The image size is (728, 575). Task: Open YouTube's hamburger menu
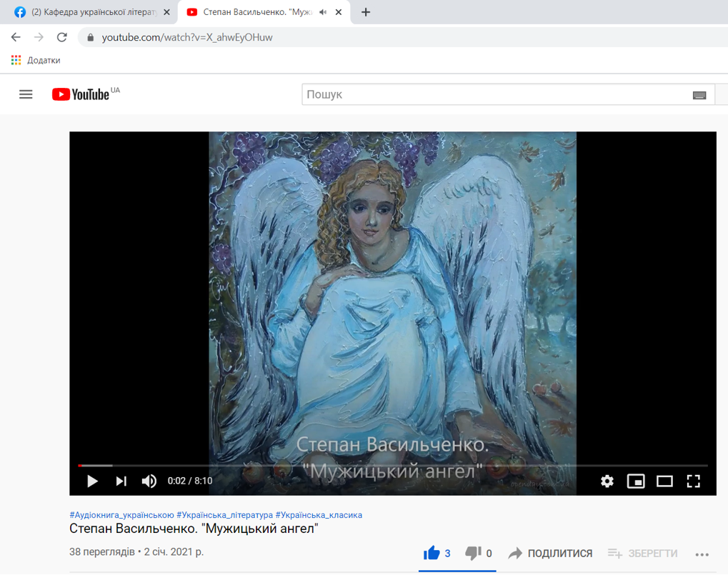[x=25, y=94]
